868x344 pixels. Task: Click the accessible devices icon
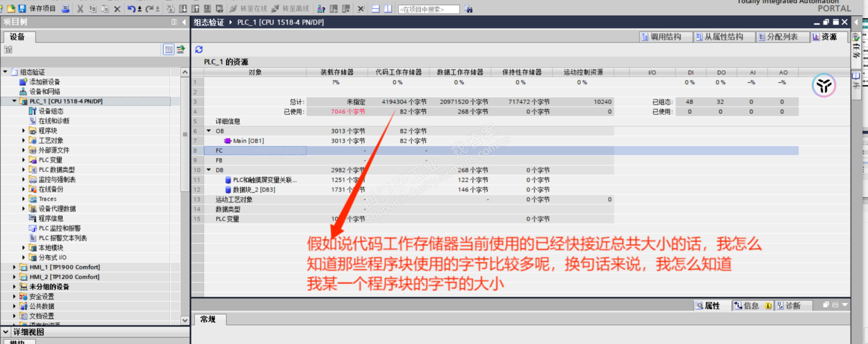point(321,8)
